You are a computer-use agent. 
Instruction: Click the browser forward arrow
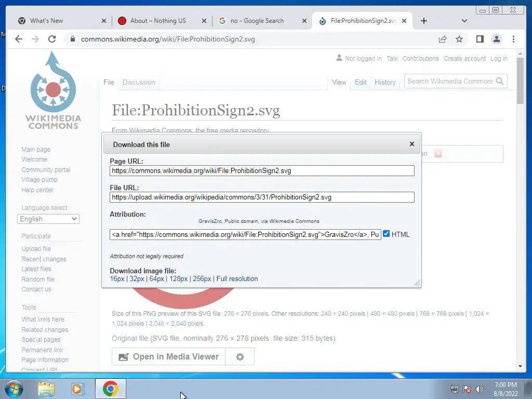click(35, 39)
